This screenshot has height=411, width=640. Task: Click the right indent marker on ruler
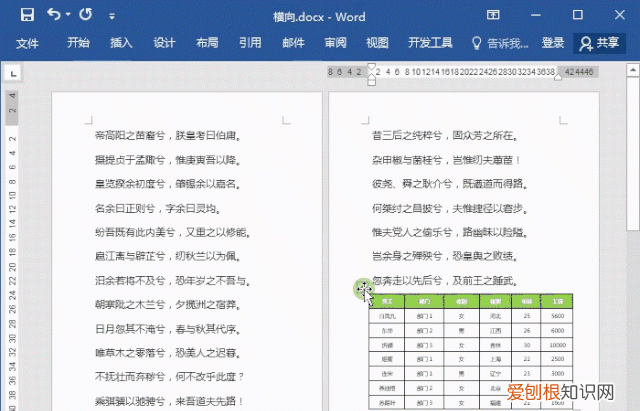click(558, 77)
